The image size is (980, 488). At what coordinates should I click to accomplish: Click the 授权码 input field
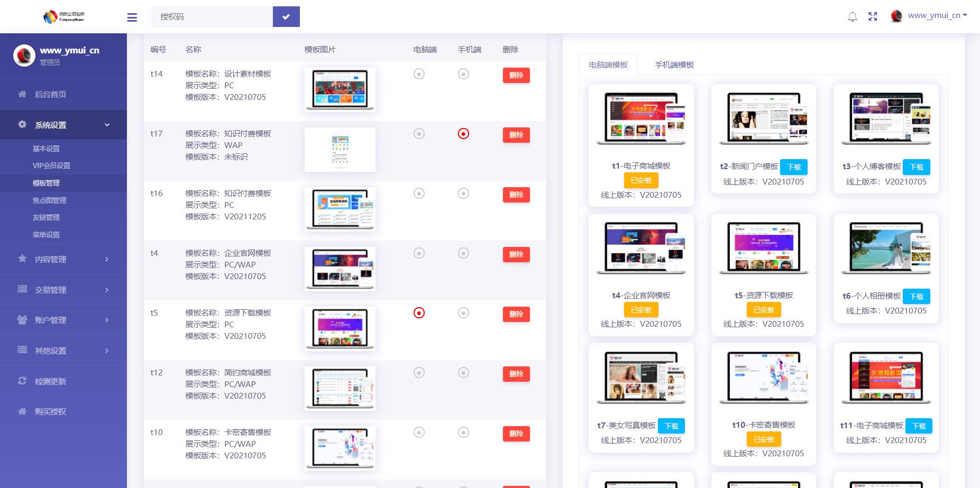[212, 17]
